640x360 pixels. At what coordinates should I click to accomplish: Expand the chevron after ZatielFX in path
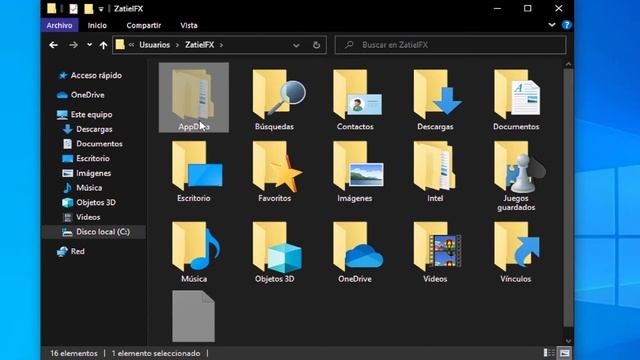[221, 45]
